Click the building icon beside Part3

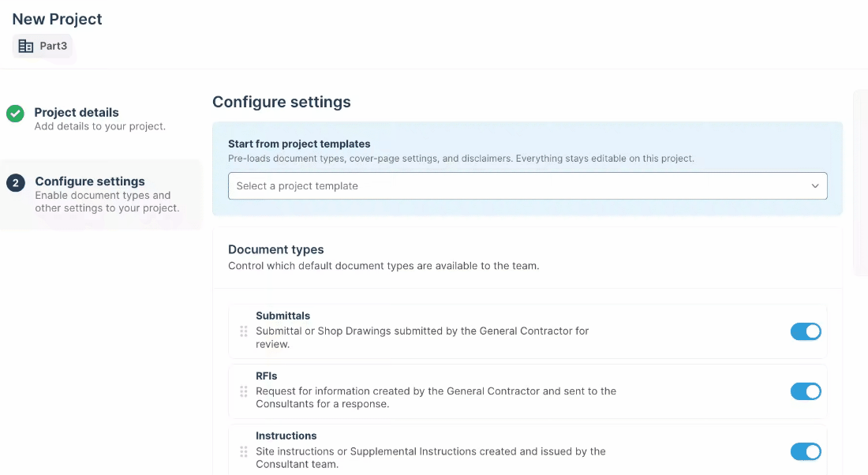tap(26, 46)
